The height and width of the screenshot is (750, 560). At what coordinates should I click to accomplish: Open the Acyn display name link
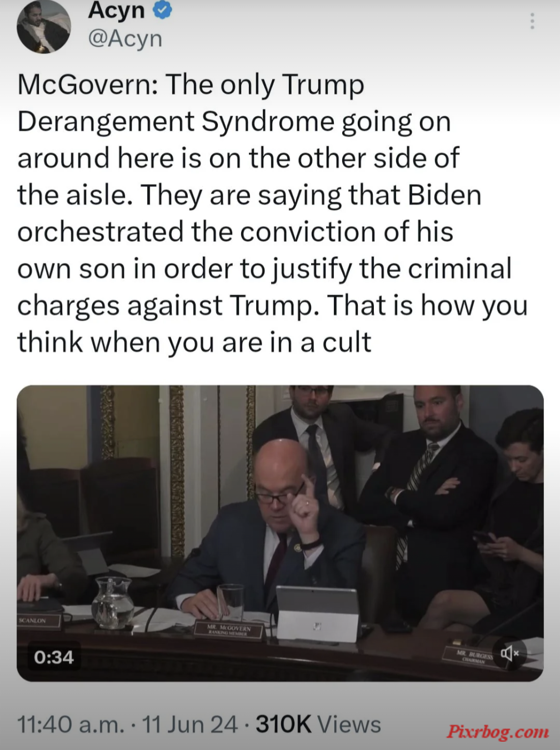pyautogui.click(x=116, y=10)
